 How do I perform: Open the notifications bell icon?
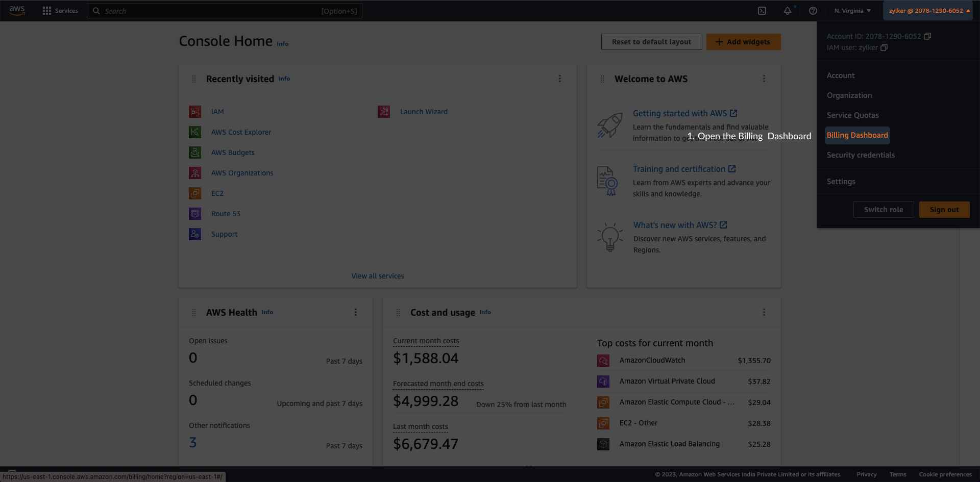(788, 11)
